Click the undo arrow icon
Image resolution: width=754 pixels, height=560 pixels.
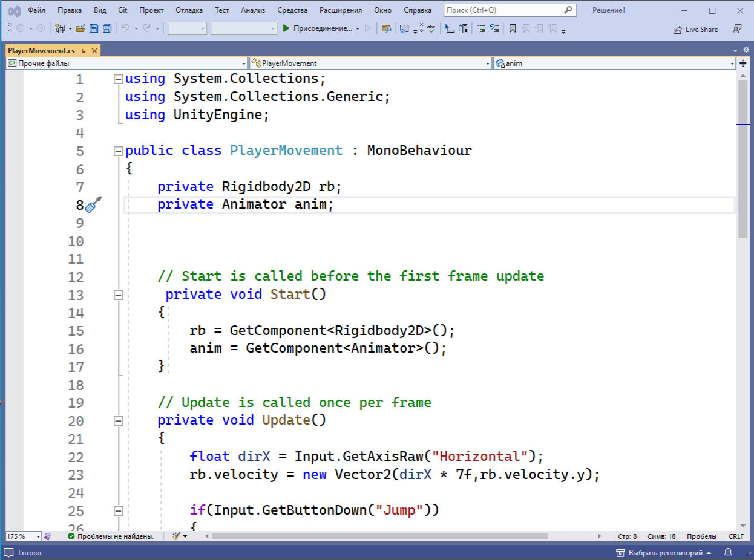[x=125, y=28]
